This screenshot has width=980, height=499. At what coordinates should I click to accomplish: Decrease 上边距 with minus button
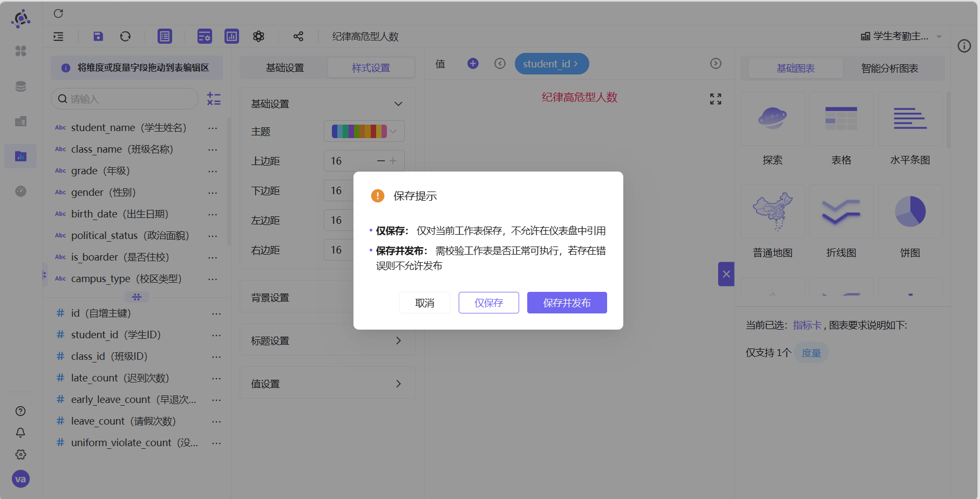[x=381, y=161]
